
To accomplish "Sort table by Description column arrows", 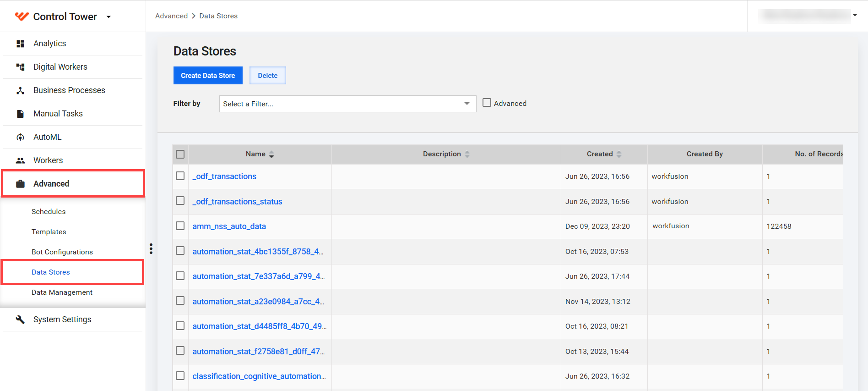I will click(467, 154).
